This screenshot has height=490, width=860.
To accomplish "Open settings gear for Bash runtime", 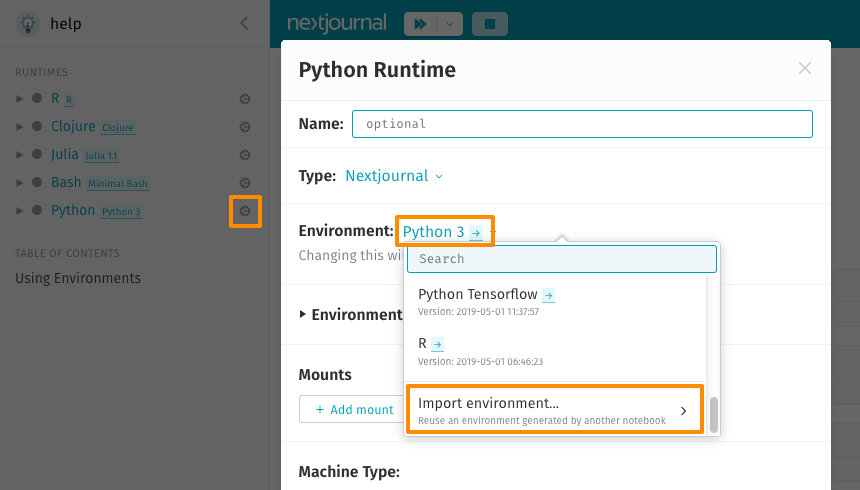I will click(245, 183).
